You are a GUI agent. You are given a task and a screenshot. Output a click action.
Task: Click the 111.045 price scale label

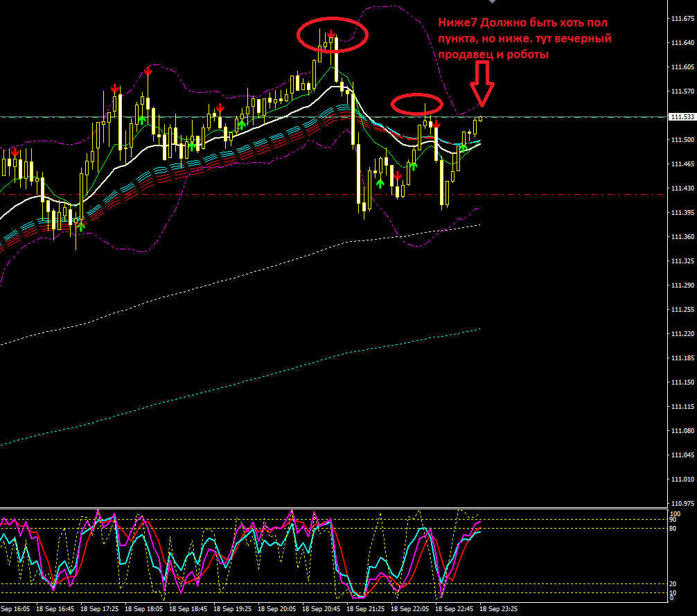(682, 455)
